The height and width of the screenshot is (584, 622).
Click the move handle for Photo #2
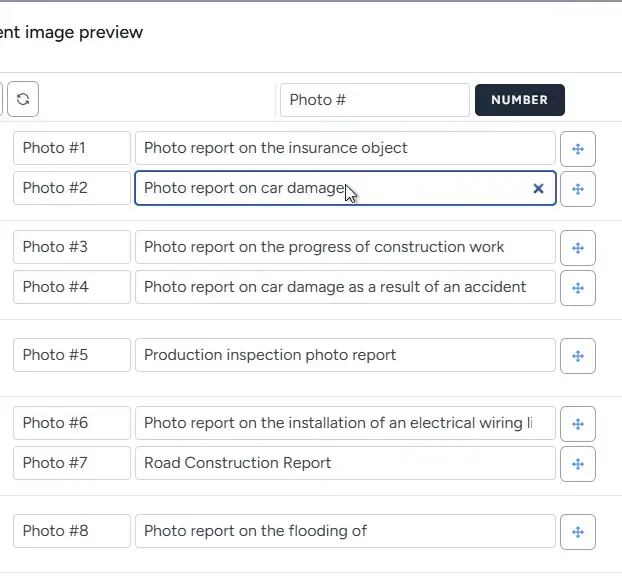pos(578,189)
